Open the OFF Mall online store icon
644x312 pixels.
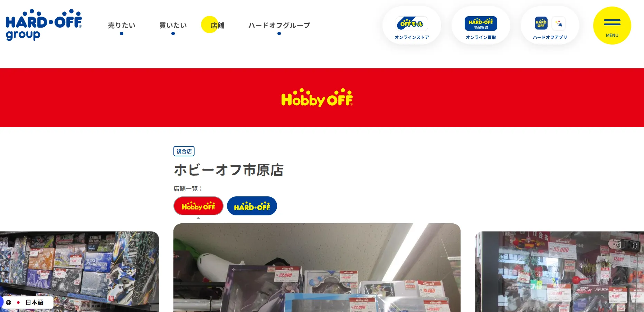(412, 24)
